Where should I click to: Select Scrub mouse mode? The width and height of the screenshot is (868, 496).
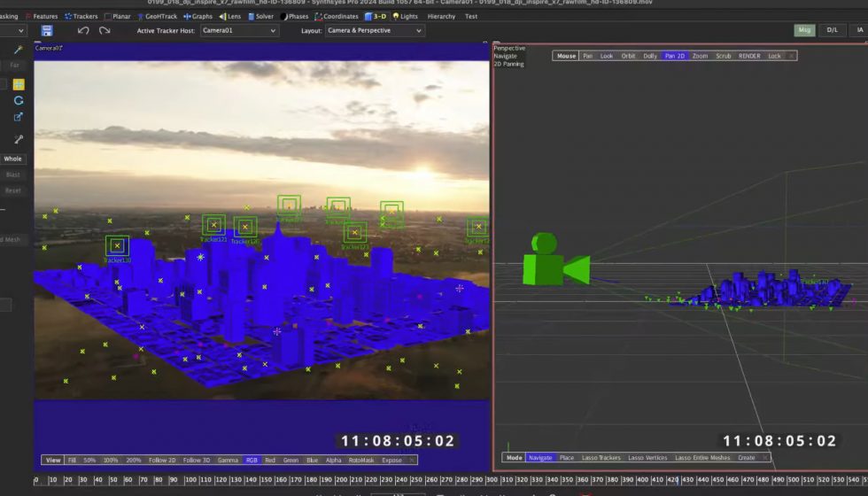click(723, 56)
